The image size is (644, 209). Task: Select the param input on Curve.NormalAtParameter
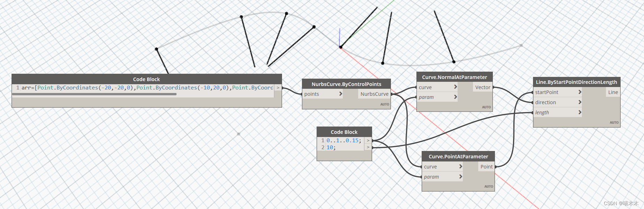pos(437,97)
